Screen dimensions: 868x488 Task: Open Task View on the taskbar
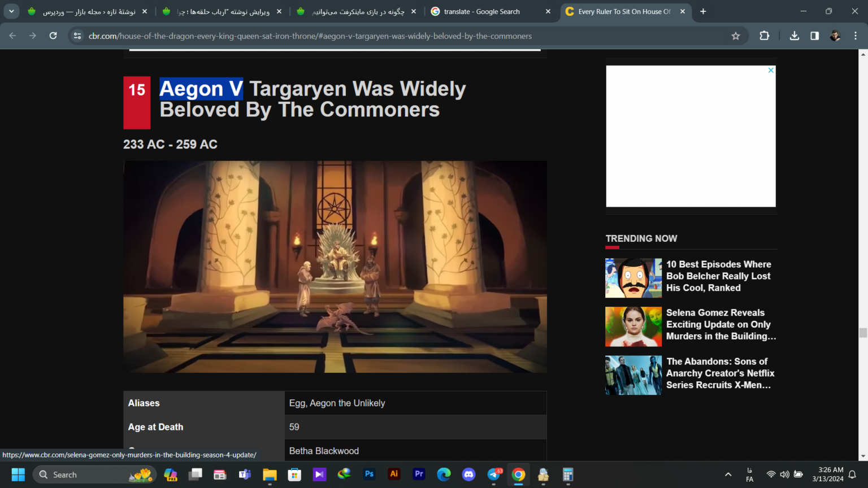click(x=196, y=474)
